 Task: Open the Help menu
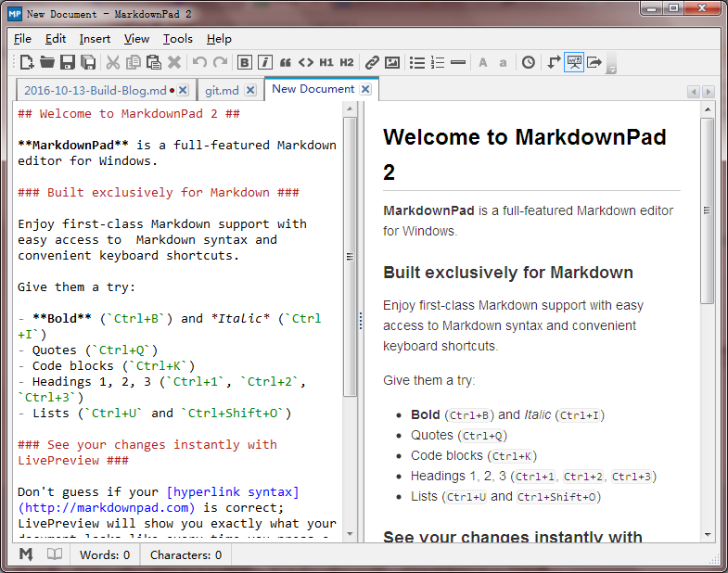click(219, 39)
